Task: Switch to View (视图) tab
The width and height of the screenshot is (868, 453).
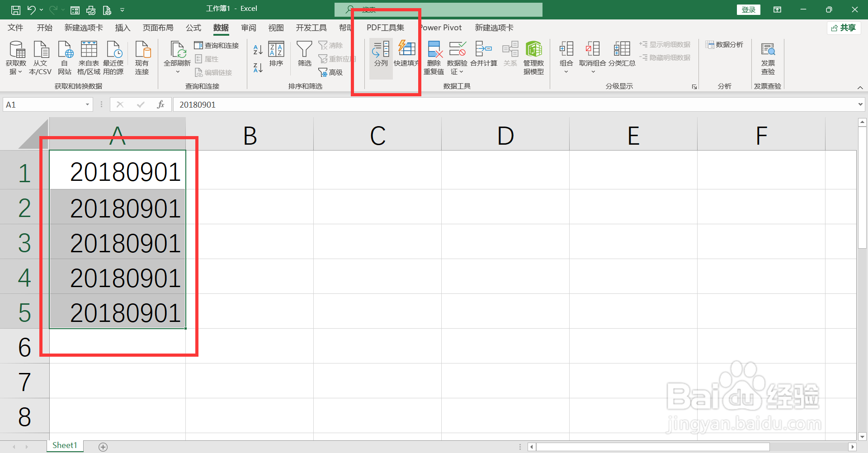Action: [x=276, y=28]
